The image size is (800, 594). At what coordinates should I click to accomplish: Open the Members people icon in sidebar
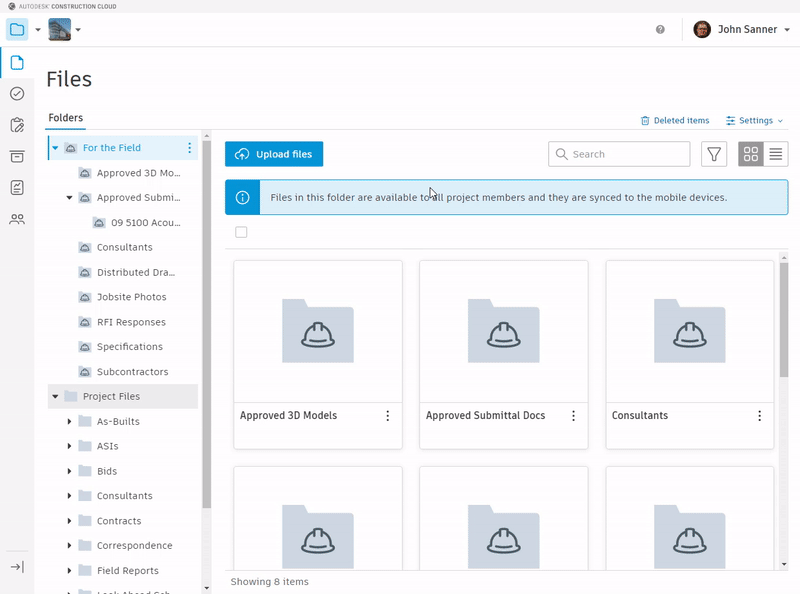pos(17,219)
